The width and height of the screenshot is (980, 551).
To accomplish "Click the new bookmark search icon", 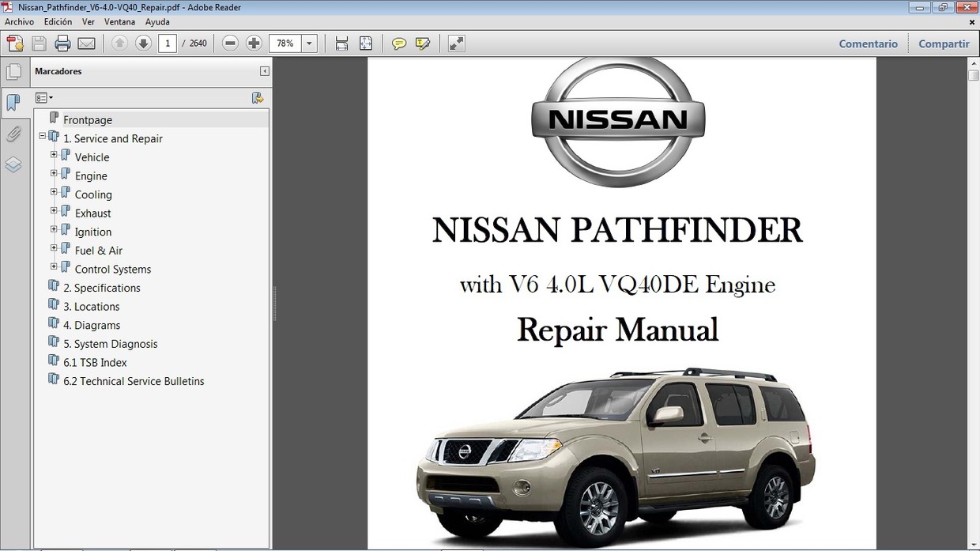I will tap(257, 98).
